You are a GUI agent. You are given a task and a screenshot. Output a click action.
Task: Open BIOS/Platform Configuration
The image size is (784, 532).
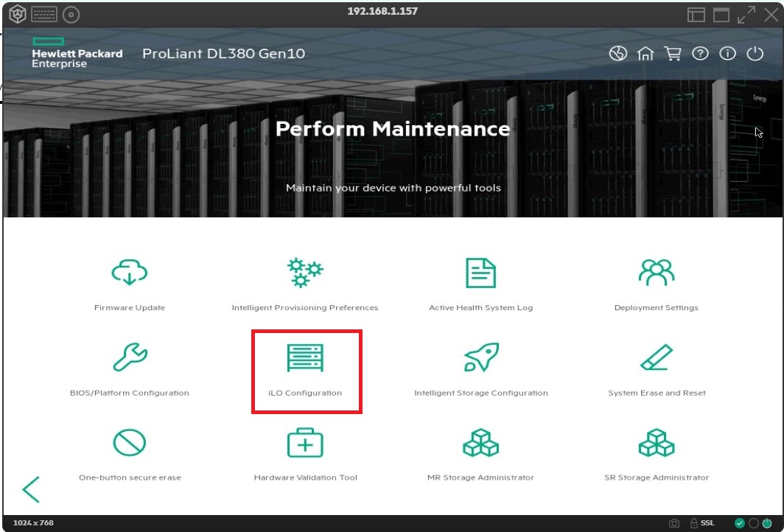pyautogui.click(x=129, y=368)
